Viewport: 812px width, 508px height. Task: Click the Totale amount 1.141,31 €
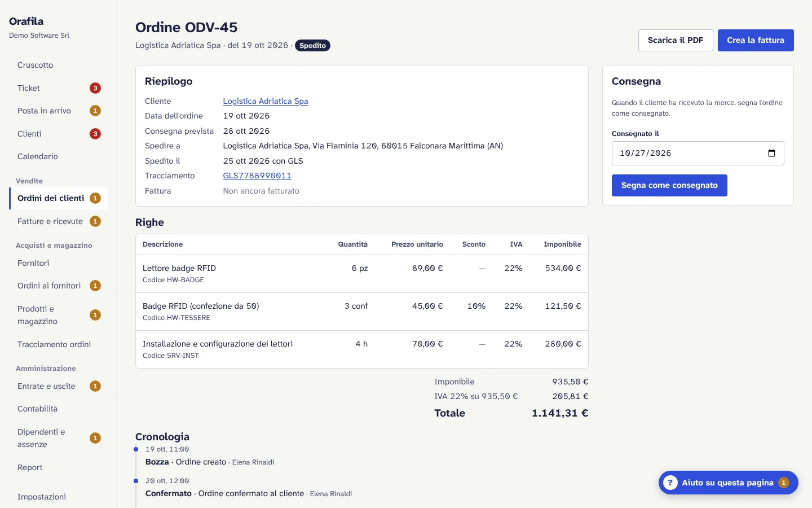[x=560, y=413]
